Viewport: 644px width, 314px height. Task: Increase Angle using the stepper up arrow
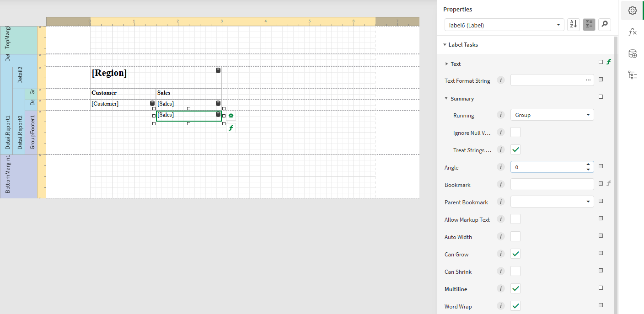coord(588,164)
